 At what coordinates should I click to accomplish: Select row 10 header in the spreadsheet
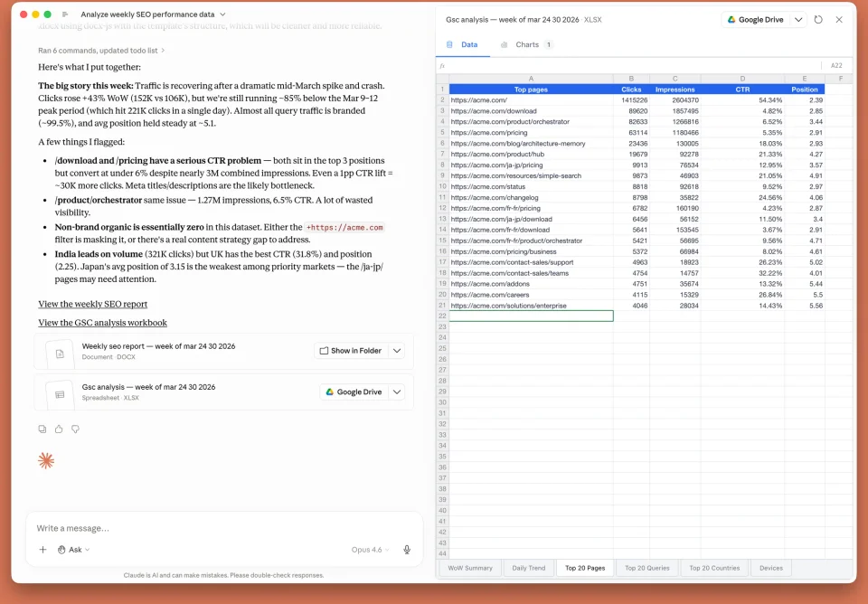(442, 186)
